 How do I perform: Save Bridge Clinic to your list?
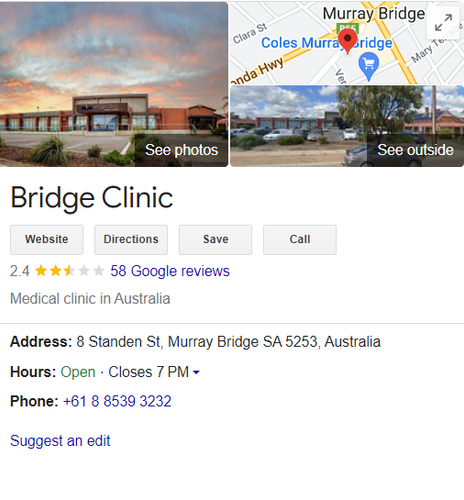[x=216, y=240]
